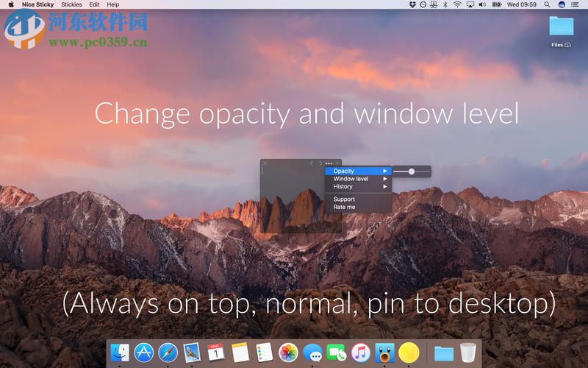Viewport: 588px width, 368px height.
Task: Open the folder stack in the Dock
Action: coord(444,354)
